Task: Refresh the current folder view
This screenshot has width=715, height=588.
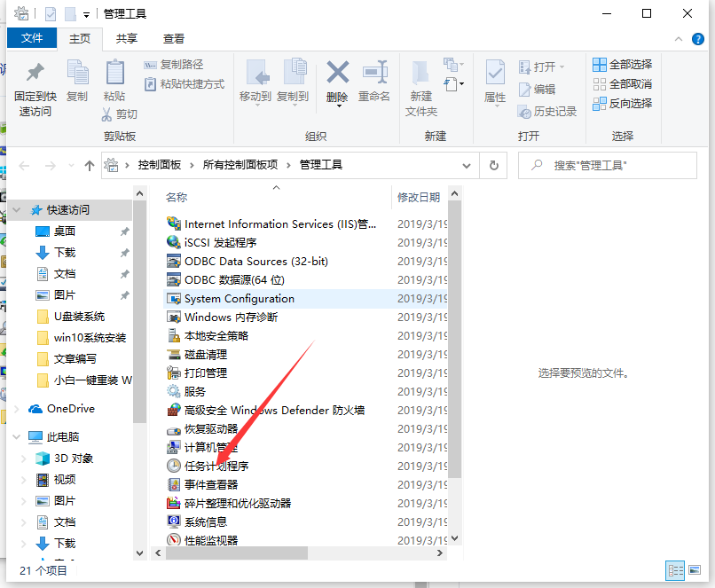Action: click(x=494, y=165)
